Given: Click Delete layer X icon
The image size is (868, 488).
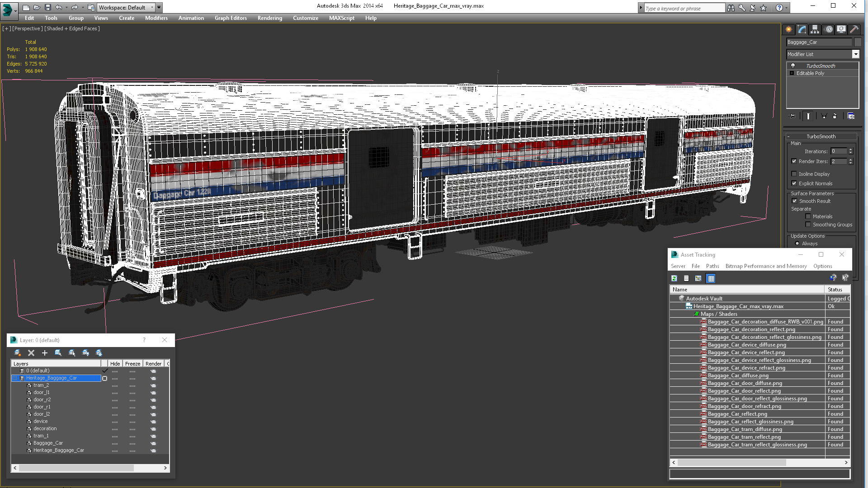Looking at the screenshot, I should [31, 353].
